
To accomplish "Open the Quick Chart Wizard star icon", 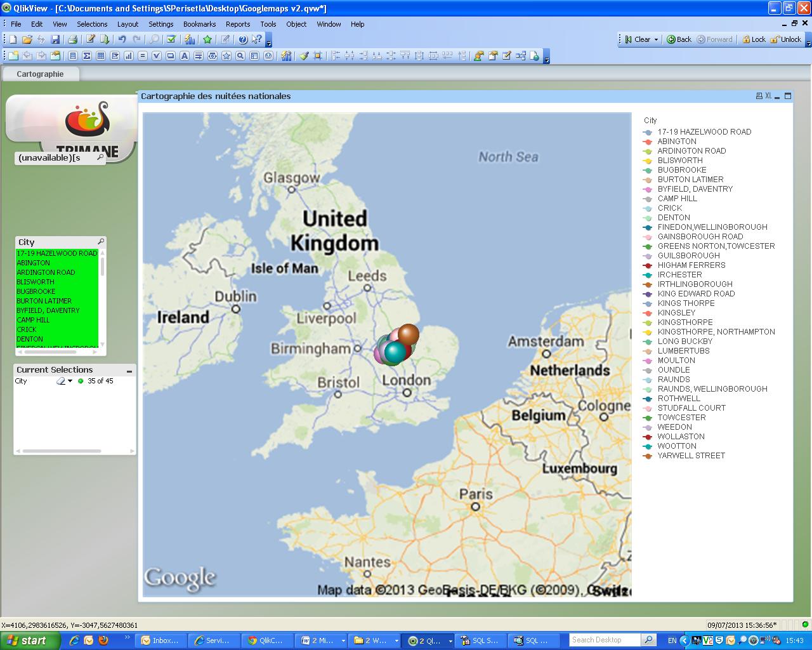I will click(207, 39).
